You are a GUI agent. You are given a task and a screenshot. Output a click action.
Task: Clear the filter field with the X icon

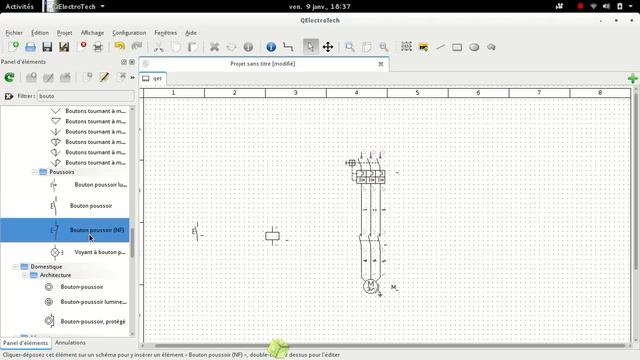[x=9, y=96]
